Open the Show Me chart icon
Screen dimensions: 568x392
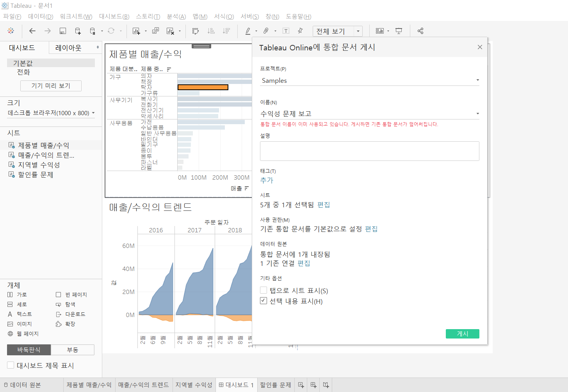tap(379, 31)
